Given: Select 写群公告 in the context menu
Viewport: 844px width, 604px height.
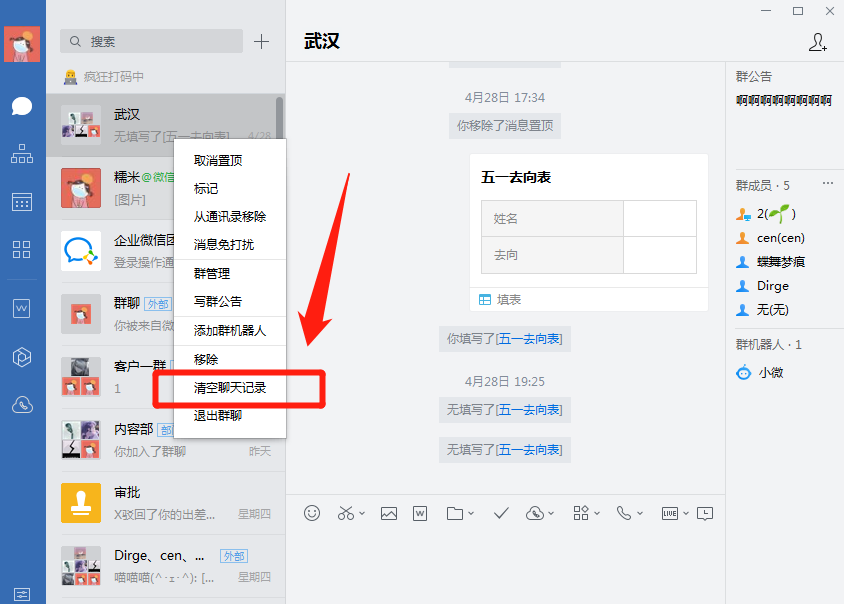Looking at the screenshot, I should click(230, 301).
